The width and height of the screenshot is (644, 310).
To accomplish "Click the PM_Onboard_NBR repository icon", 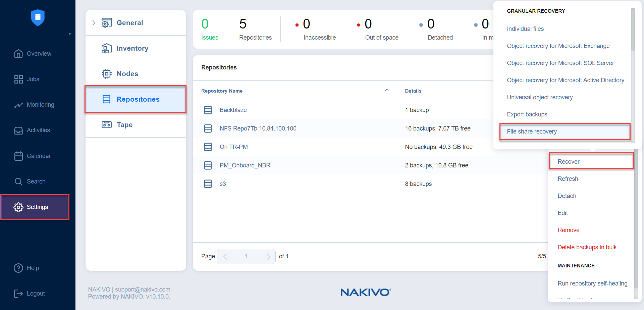I will (208, 165).
